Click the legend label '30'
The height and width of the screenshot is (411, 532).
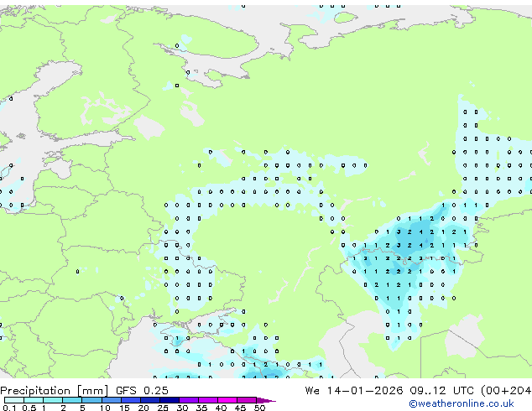pos(182,408)
